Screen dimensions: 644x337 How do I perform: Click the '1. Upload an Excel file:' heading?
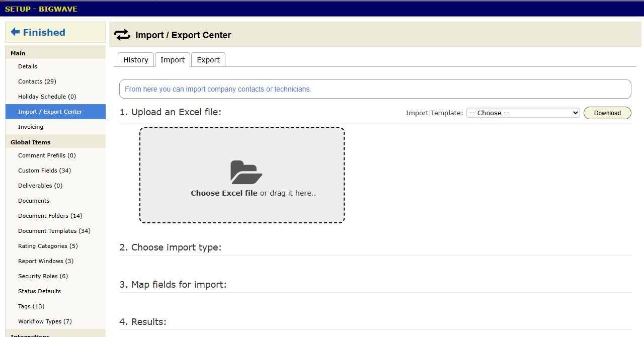click(x=171, y=112)
